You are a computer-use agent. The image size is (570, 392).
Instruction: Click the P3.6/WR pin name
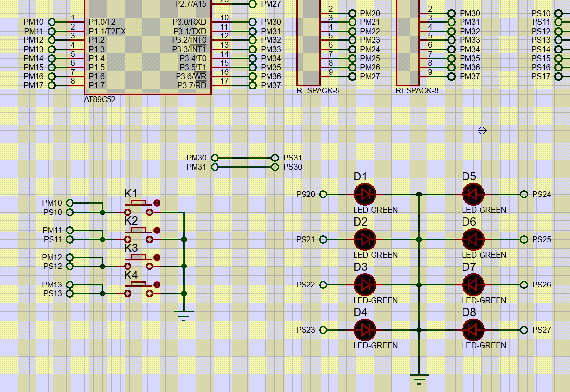(191, 76)
